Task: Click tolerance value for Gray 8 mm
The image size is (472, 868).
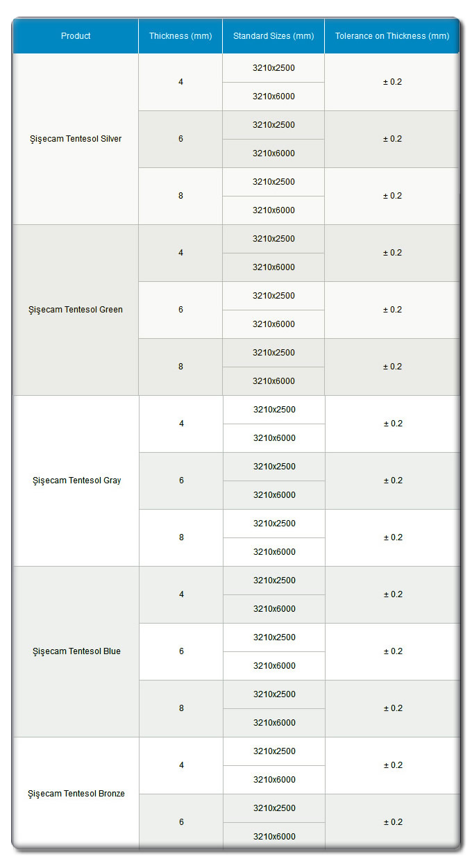Action: (x=393, y=537)
